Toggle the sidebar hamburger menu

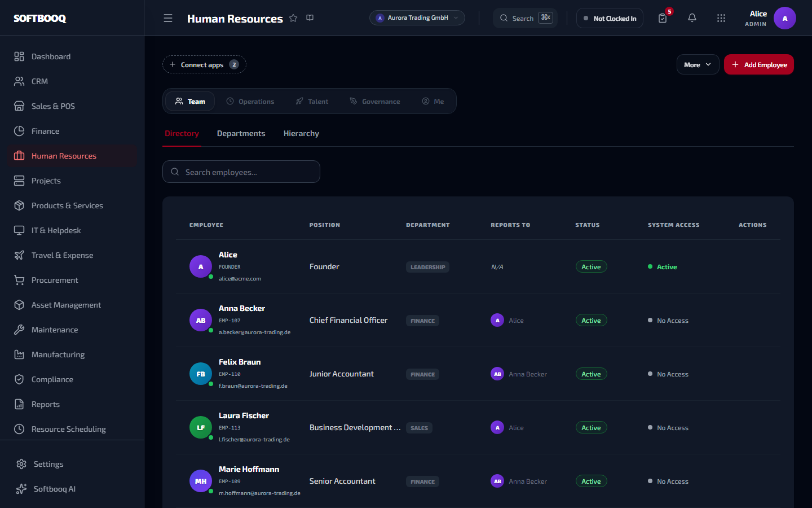point(168,18)
